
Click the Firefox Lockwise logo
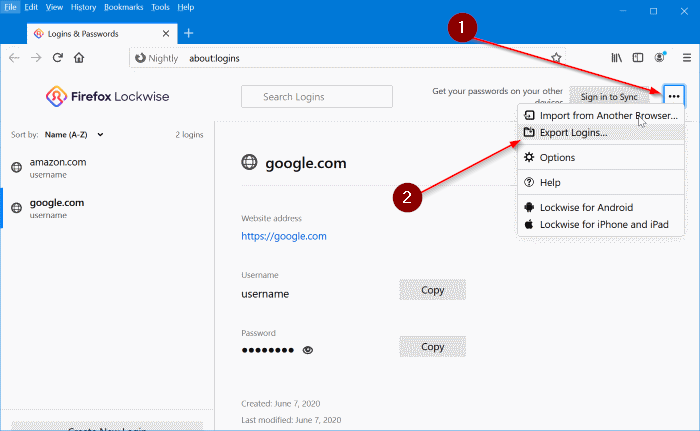pos(108,96)
